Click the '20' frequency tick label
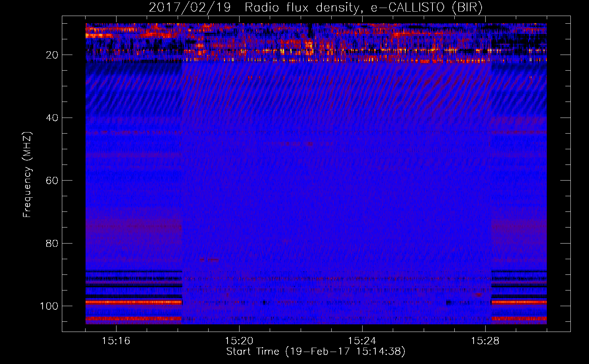589x364 pixels. point(52,55)
